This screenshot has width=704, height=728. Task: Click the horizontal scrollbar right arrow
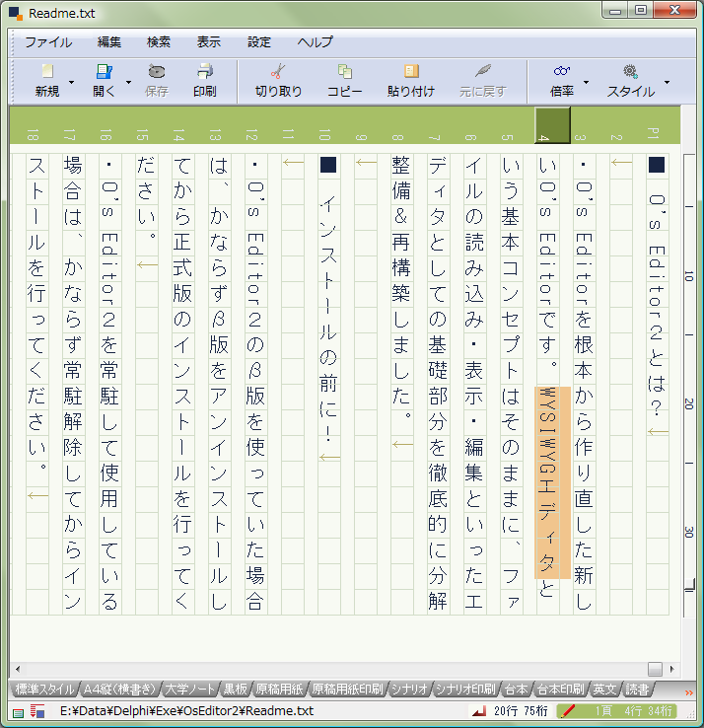point(672,669)
